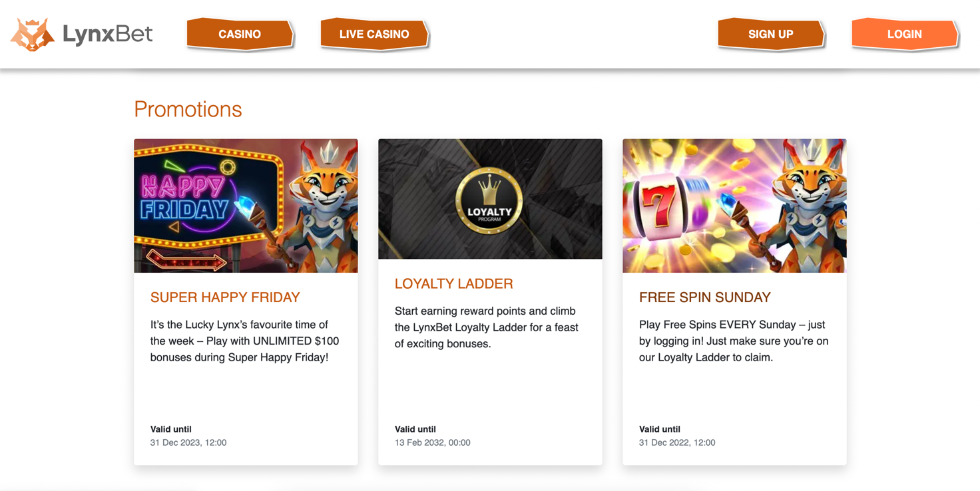Open the Super Happy Friday title link
This screenshot has height=491, width=980.
click(225, 297)
